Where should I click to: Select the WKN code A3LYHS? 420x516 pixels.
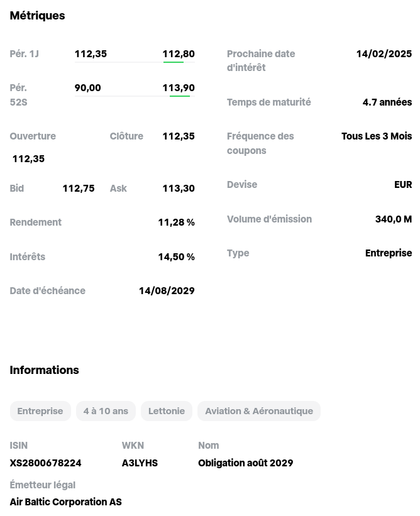click(x=140, y=463)
